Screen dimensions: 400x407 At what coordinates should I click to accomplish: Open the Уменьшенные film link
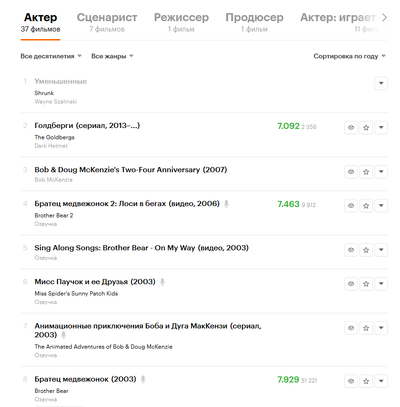61,81
